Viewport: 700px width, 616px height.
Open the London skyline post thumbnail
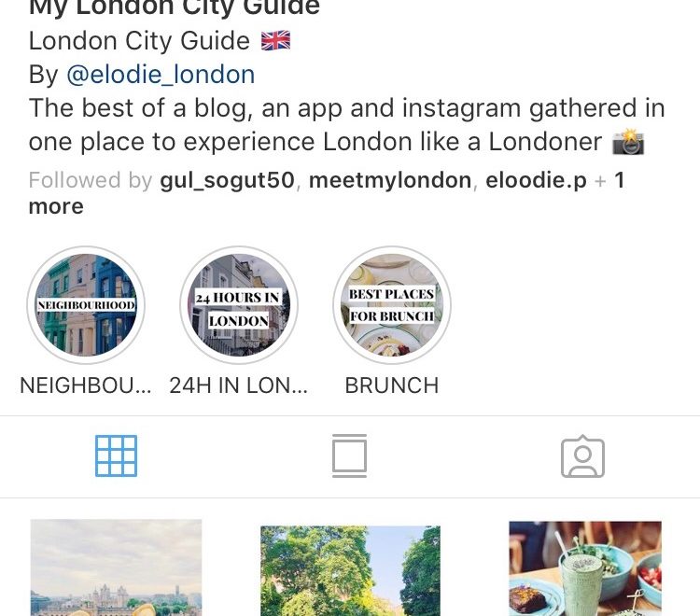(x=116, y=567)
